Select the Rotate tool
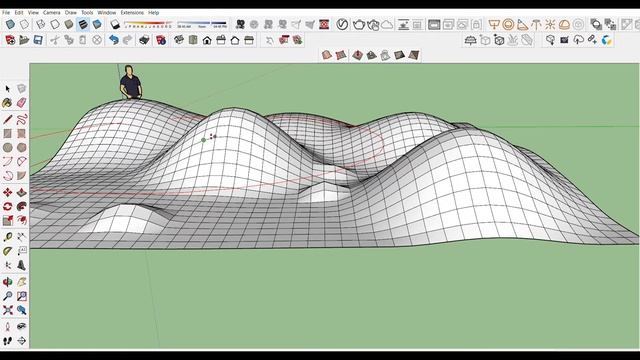Image resolution: width=640 pixels, height=360 pixels. (7, 207)
